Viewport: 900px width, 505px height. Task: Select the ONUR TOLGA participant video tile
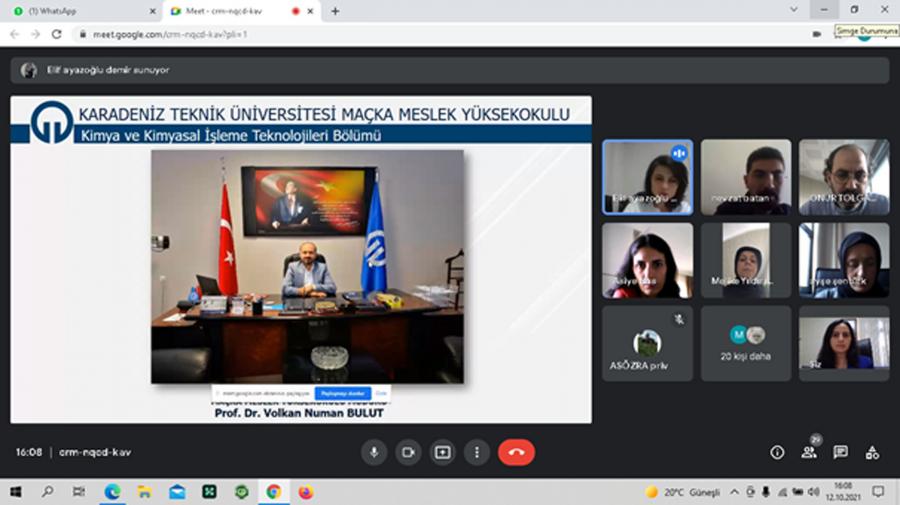(843, 177)
